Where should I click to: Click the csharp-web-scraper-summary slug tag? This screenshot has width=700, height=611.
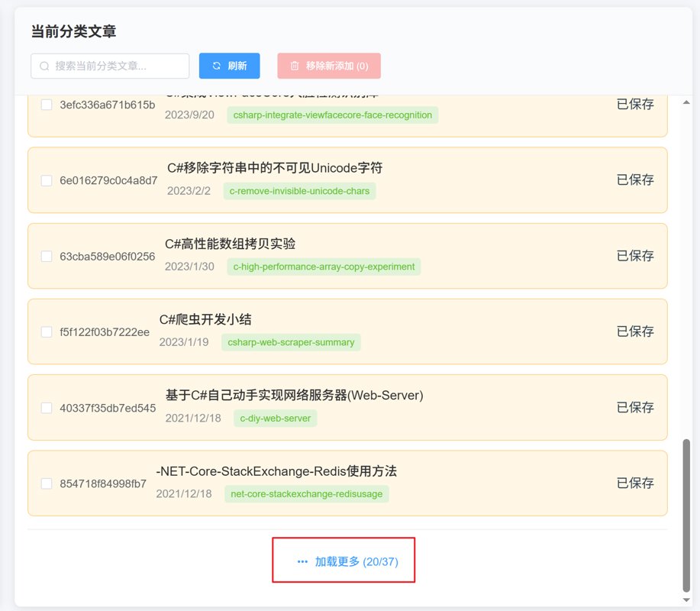pyautogui.click(x=291, y=342)
